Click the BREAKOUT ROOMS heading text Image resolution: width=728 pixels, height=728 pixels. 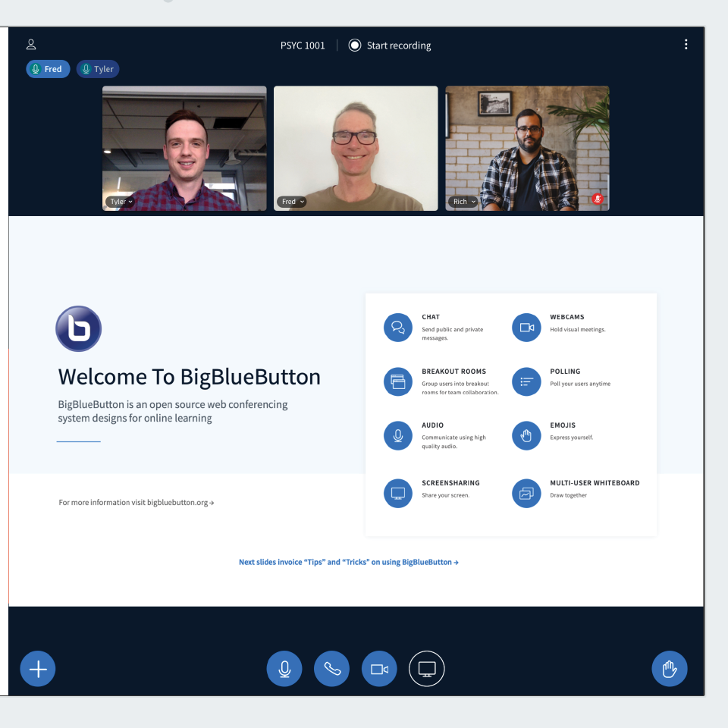pos(453,372)
